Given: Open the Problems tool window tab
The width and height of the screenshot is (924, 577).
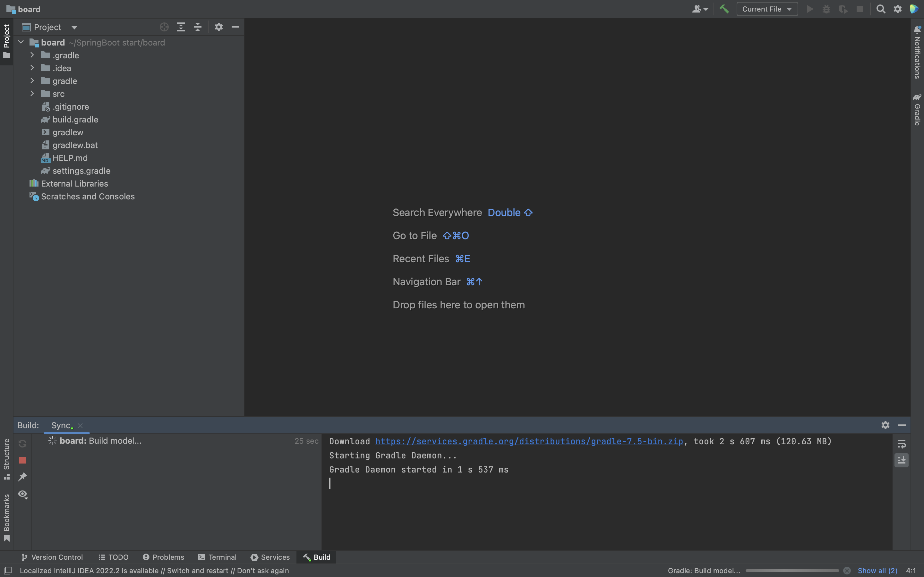Looking at the screenshot, I should (163, 557).
